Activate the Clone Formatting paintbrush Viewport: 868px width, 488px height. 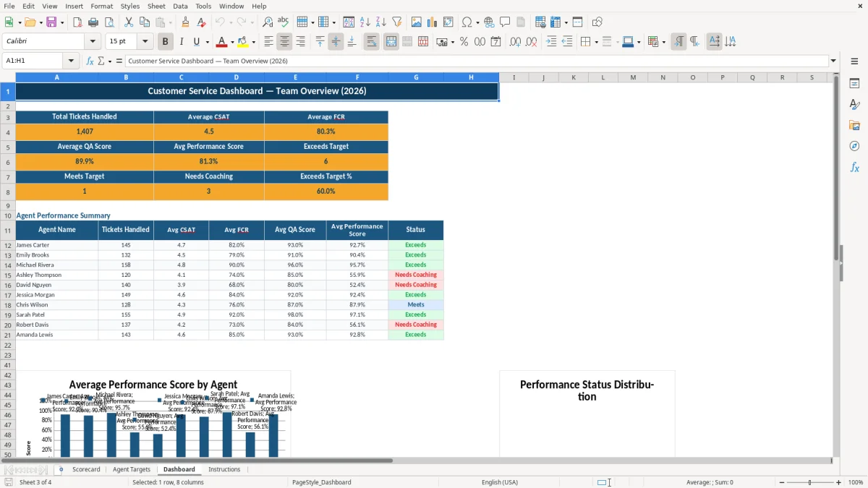tap(185, 22)
